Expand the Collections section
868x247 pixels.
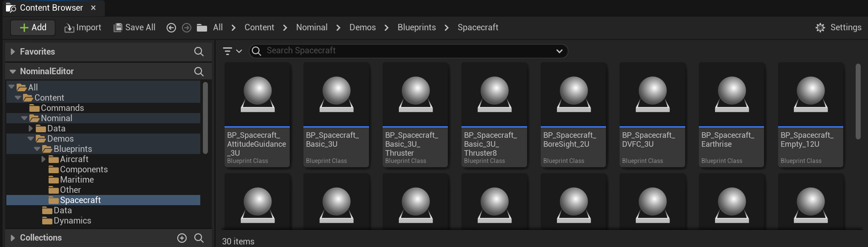pos(13,238)
